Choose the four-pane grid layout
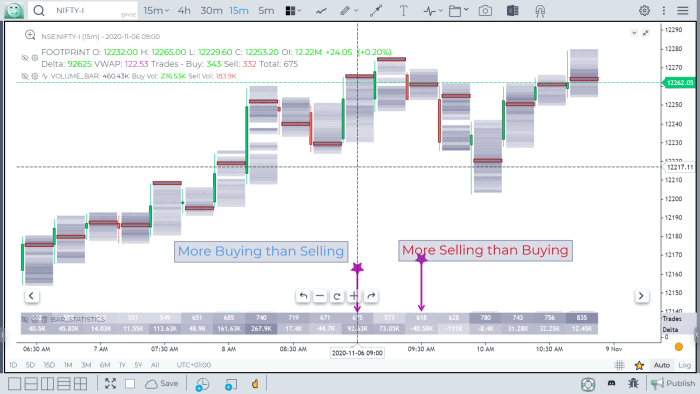The height and width of the screenshot is (394, 700). coord(80,384)
